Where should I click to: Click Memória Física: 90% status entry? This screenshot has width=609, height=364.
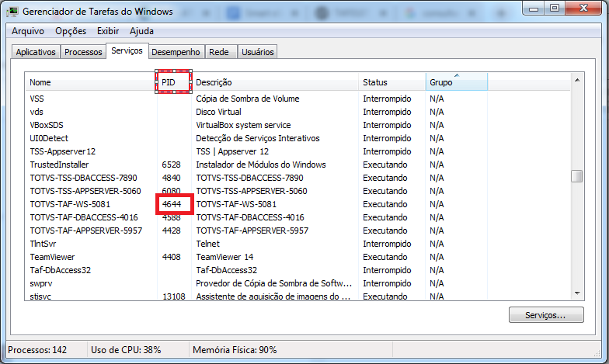point(235,350)
